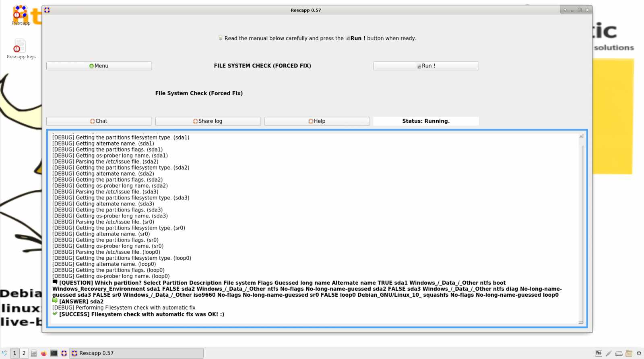Launch Firefox from the taskbar
Image resolution: width=644 pixels, height=359 pixels.
(44, 353)
